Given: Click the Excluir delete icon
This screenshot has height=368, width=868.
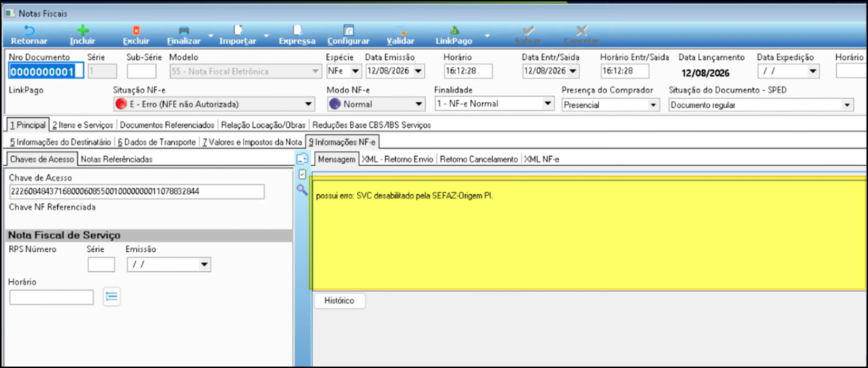Looking at the screenshot, I should pyautogui.click(x=136, y=30).
